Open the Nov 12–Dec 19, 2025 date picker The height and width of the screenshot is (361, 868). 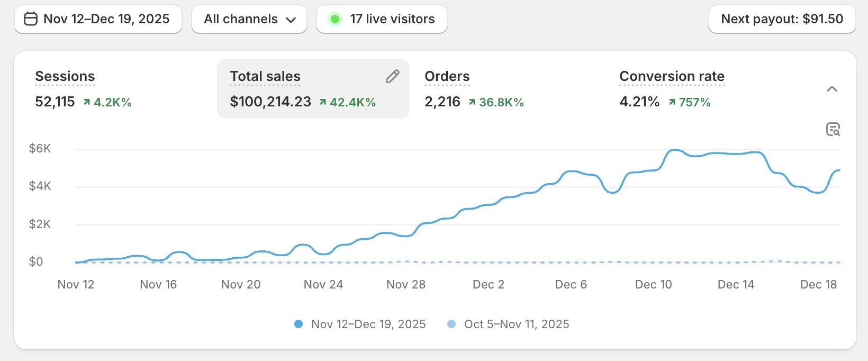pyautogui.click(x=98, y=20)
